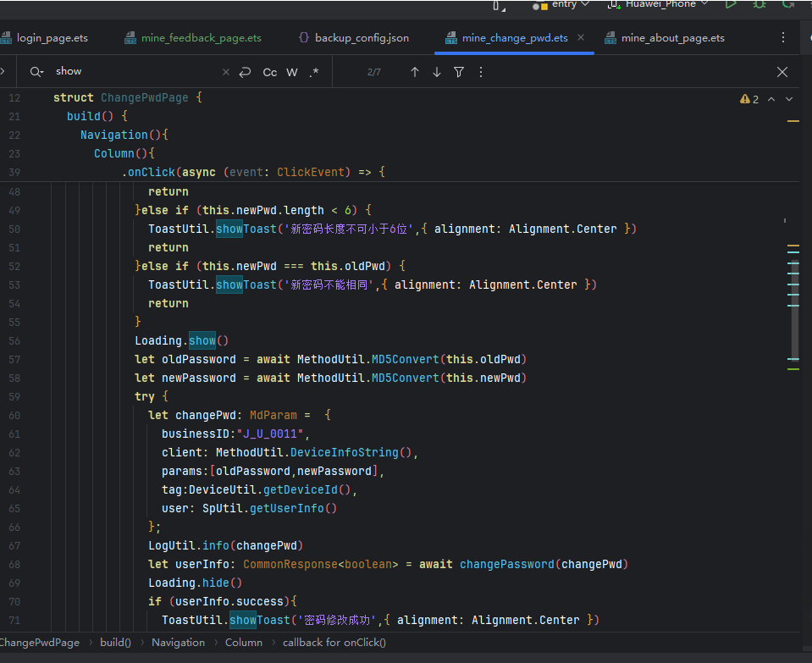Open the warnings indicator showing 2 problems
812x663 pixels.
tap(749, 99)
